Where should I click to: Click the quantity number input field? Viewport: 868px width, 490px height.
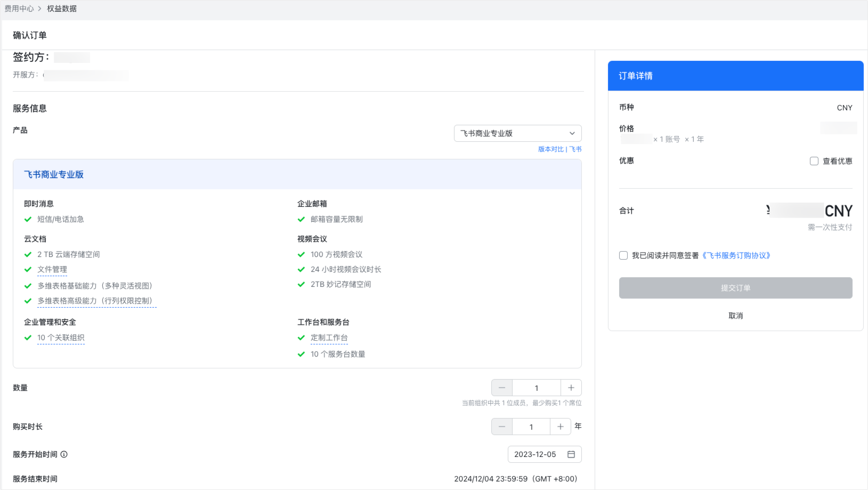point(536,388)
